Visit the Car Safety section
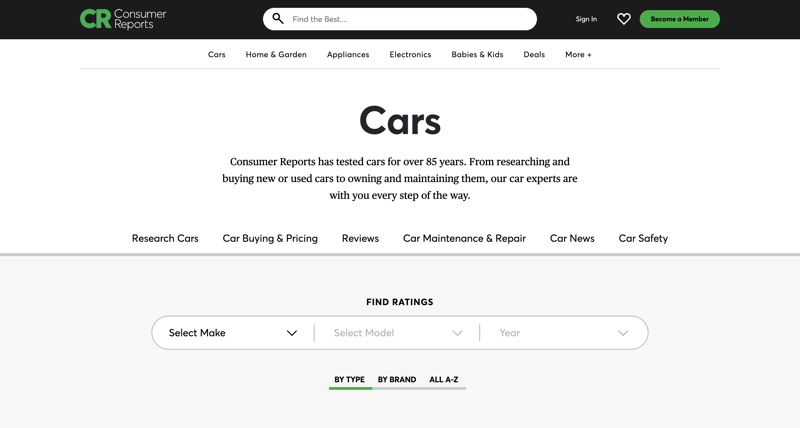Screen dimensions: 800x428 (x=643, y=238)
